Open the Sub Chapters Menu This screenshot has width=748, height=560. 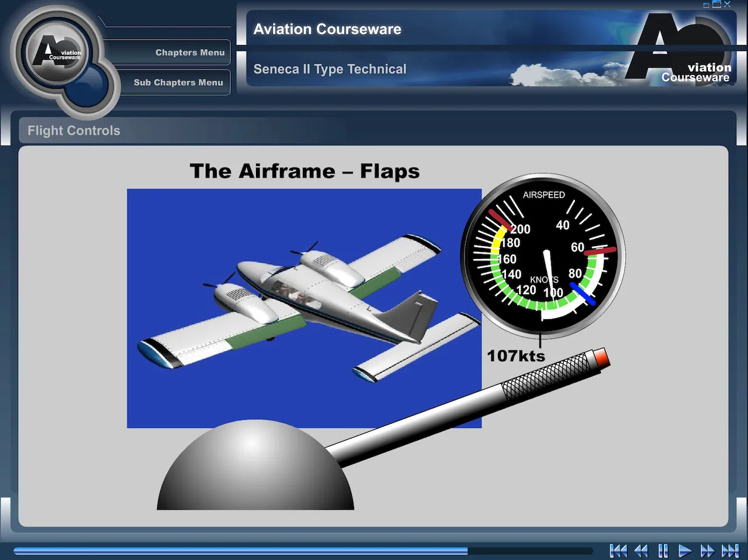click(x=177, y=82)
